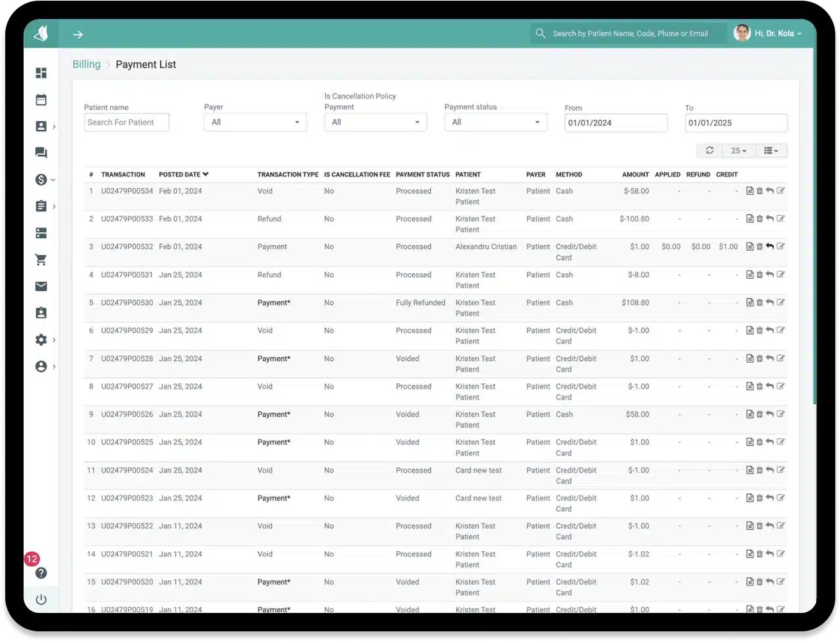
Task: View document for transaction U02479P00530
Action: (750, 302)
